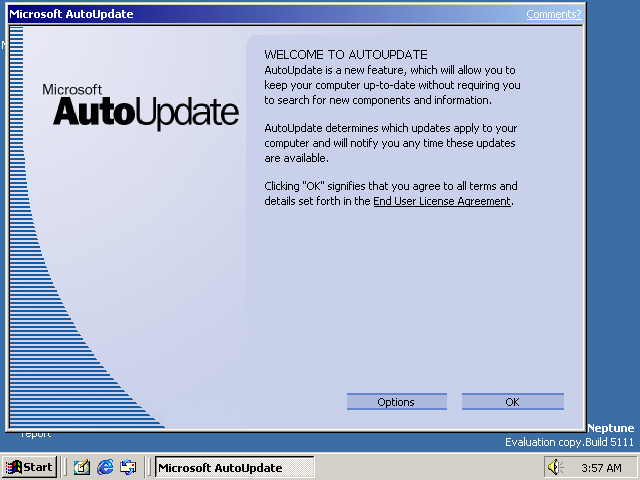
Task: Click the Quick Launch icon after Internet Explorer
Action: coord(128,467)
